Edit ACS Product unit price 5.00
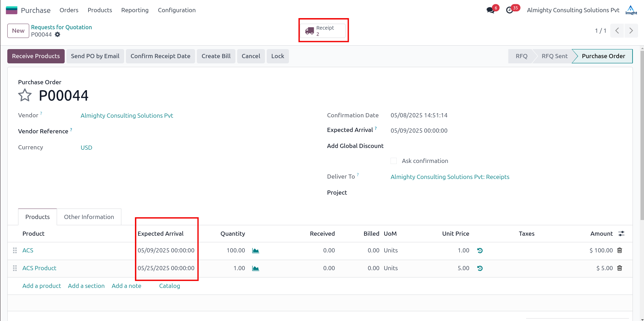Viewport: 644px width, 321px height. [x=464, y=268]
